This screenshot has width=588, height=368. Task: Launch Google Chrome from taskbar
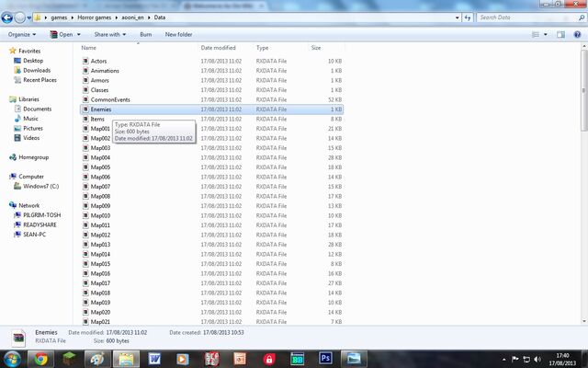tap(40, 360)
